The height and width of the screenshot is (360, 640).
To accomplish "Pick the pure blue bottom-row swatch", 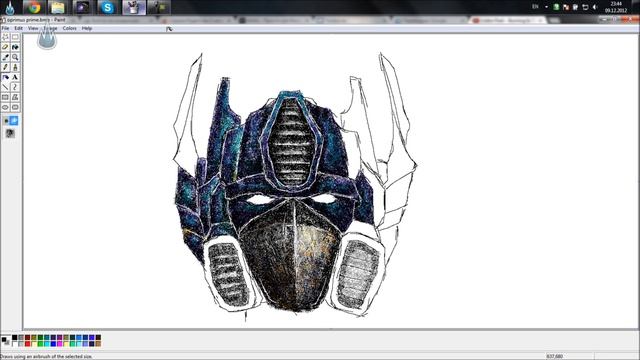I will 53,344.
